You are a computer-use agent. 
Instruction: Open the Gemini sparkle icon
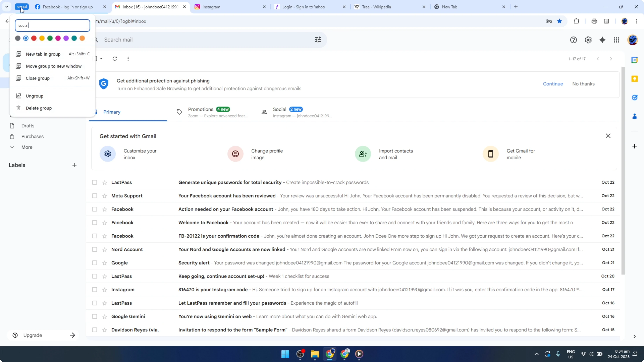click(x=603, y=40)
